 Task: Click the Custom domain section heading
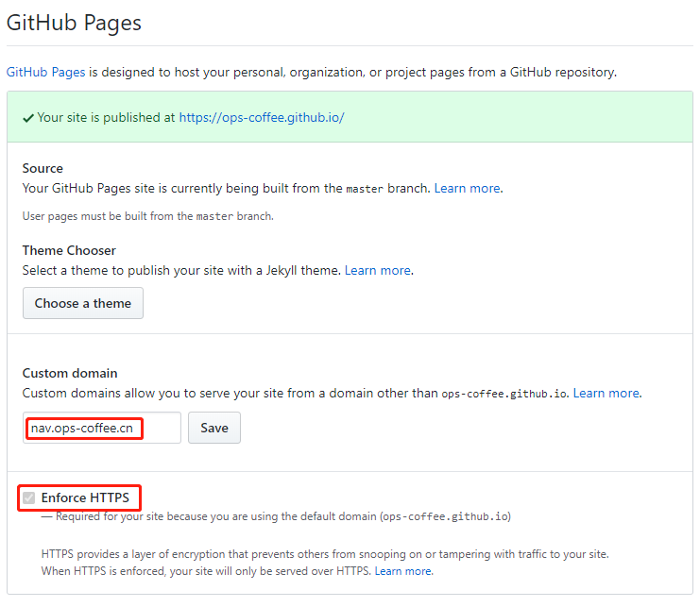click(x=69, y=373)
